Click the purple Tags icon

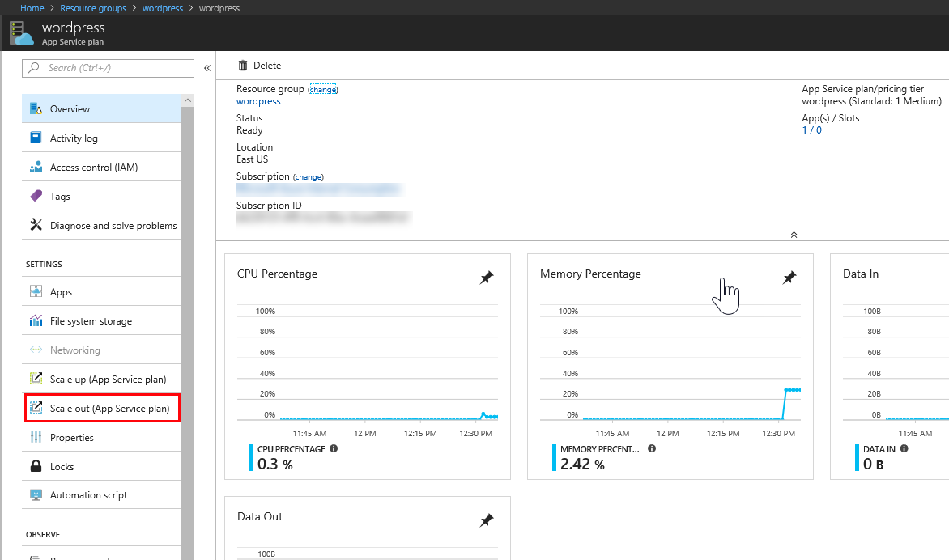[x=36, y=196]
